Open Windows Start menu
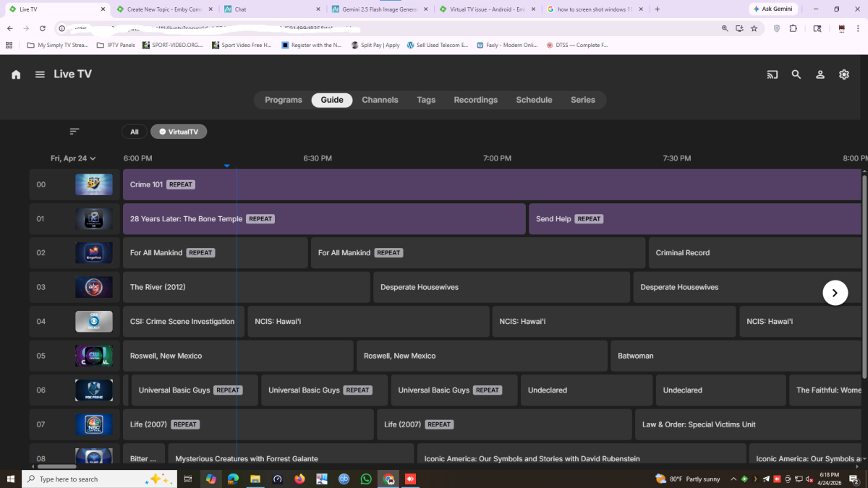 pyautogui.click(x=11, y=479)
